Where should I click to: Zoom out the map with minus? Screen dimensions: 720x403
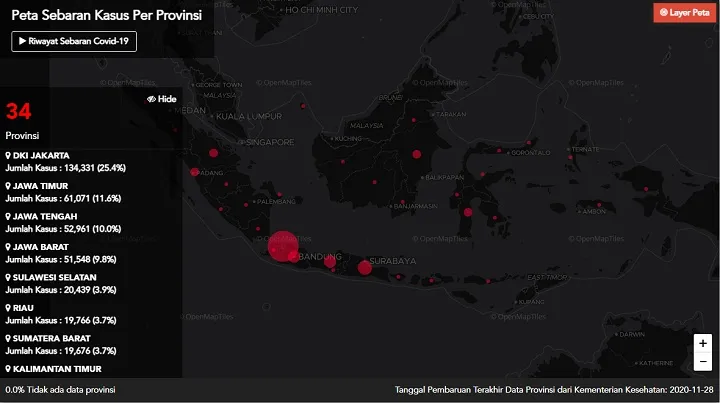click(703, 362)
